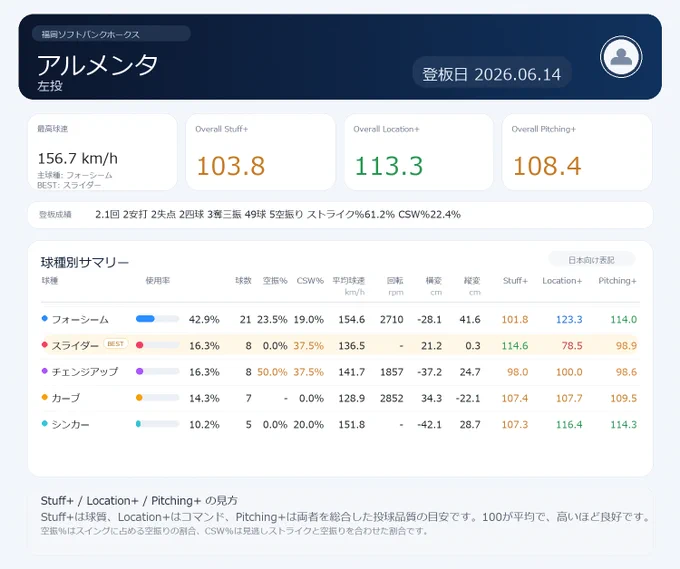The image size is (680, 569).
Task: Click the 登板日 2026.06.14 date pill
Action: pos(491,73)
